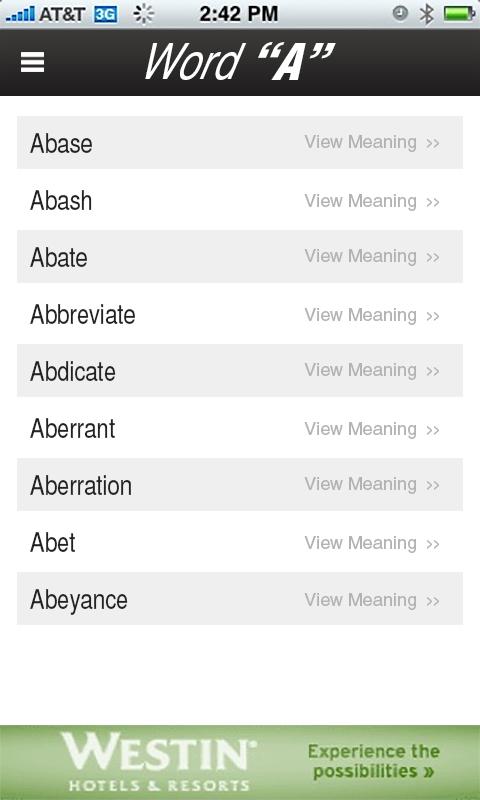
Task: Tap the 3G network badge
Action: click(106, 14)
